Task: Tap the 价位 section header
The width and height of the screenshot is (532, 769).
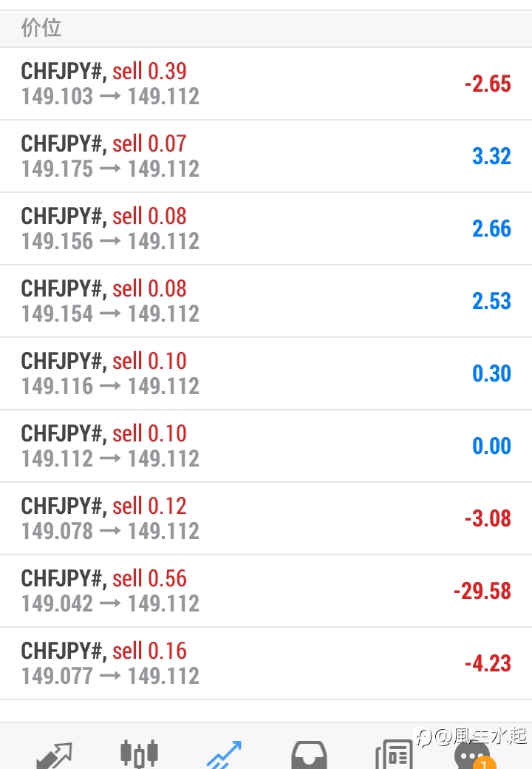Action: (41, 28)
